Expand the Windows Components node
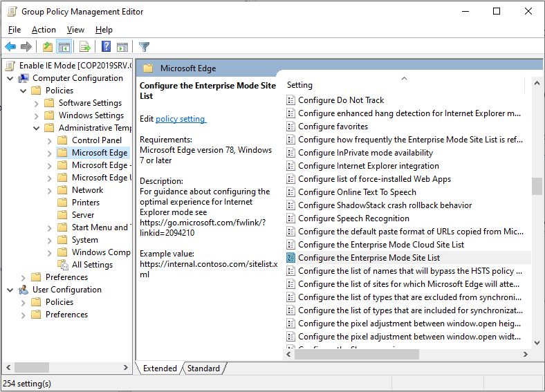Viewport: 545px width, 392px height. (49, 253)
